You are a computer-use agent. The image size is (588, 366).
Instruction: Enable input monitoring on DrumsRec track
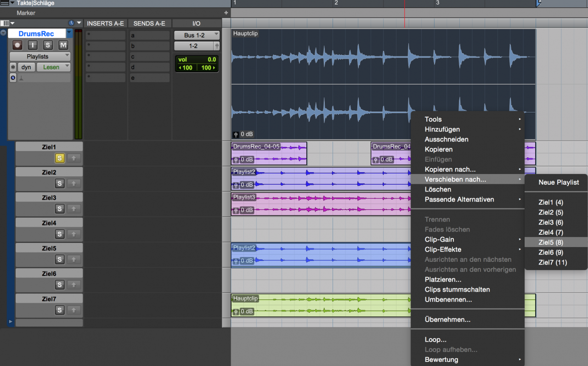tap(33, 45)
